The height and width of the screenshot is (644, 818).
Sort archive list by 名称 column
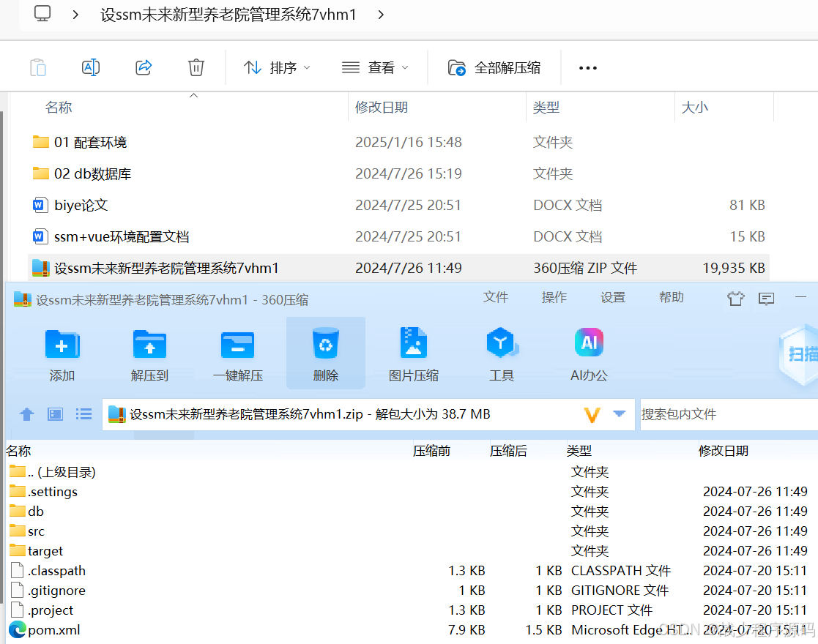tap(19, 451)
